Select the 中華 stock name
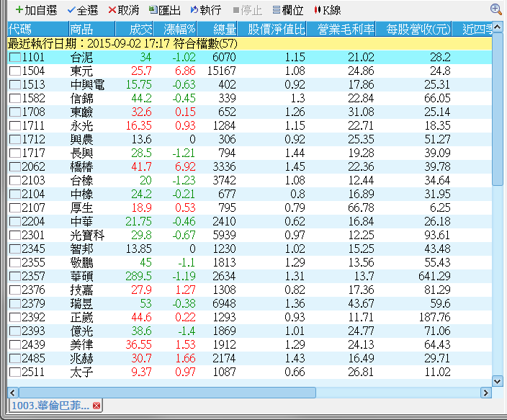 coord(81,222)
